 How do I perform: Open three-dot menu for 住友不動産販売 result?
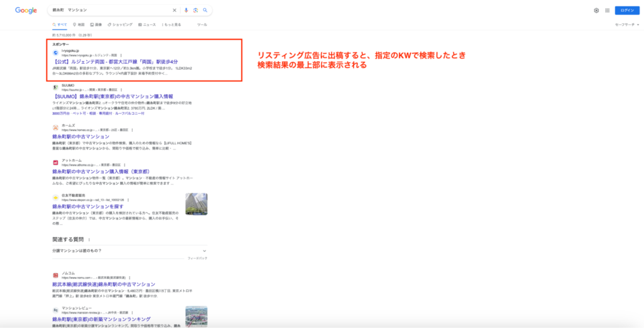(128, 200)
